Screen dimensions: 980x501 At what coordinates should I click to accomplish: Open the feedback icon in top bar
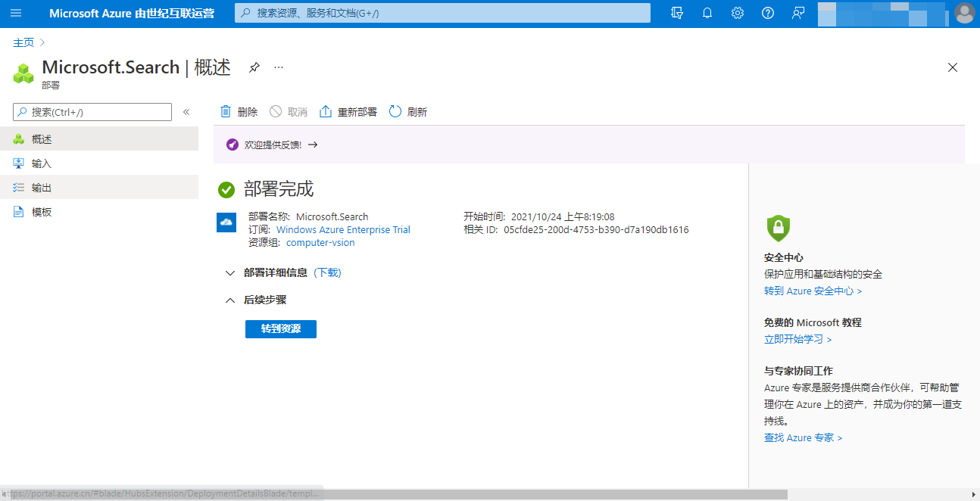click(798, 13)
